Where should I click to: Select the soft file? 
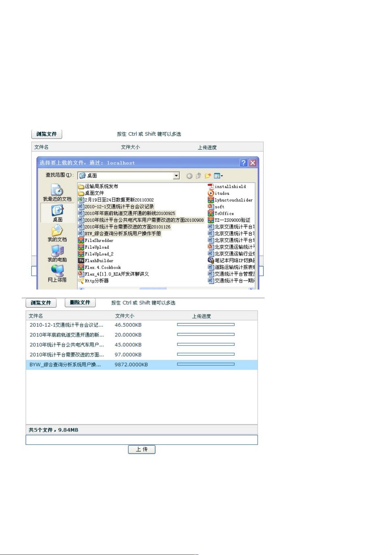(216, 207)
